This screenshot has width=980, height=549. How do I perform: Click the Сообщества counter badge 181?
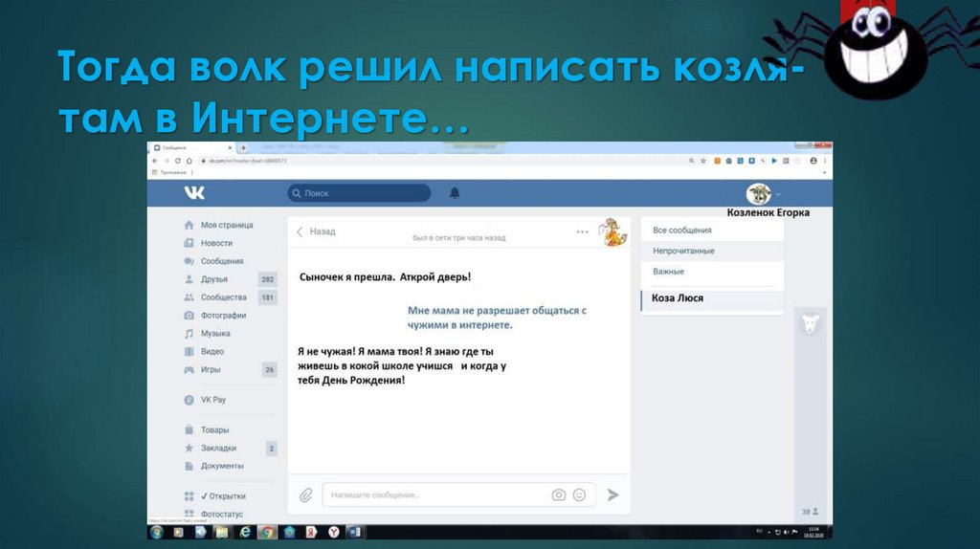[x=268, y=297]
